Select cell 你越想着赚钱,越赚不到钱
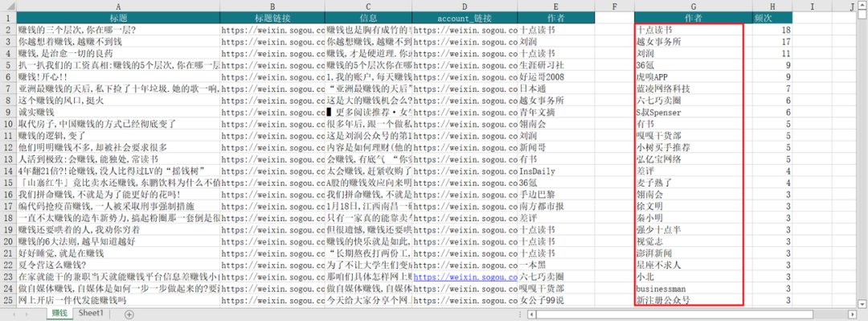 (118, 42)
